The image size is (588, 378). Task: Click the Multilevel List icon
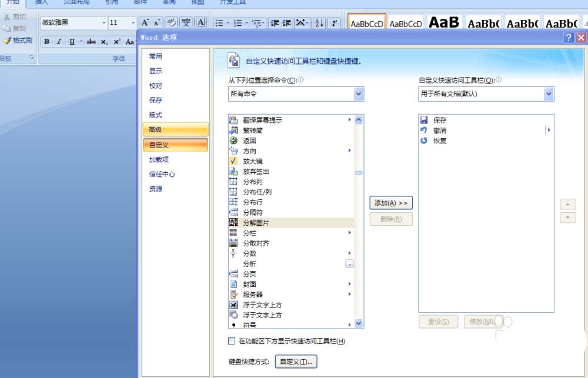click(x=256, y=24)
